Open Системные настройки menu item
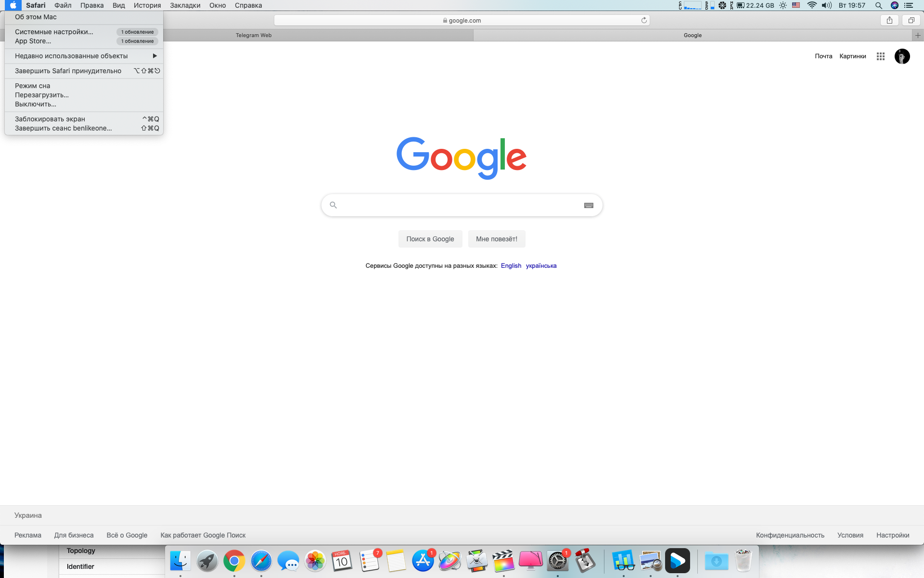 pyautogui.click(x=84, y=32)
